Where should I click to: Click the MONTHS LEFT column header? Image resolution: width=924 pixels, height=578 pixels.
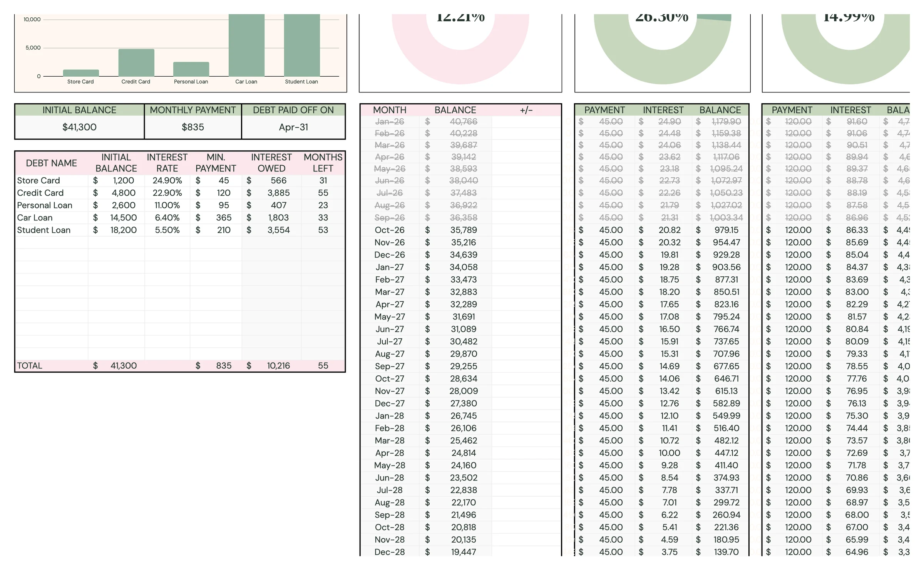[x=323, y=163]
